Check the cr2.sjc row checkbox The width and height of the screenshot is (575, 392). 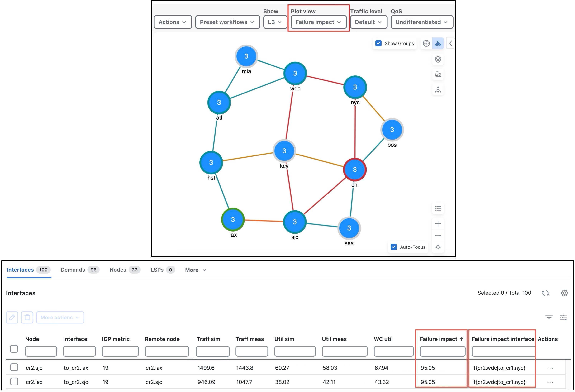[x=14, y=367]
